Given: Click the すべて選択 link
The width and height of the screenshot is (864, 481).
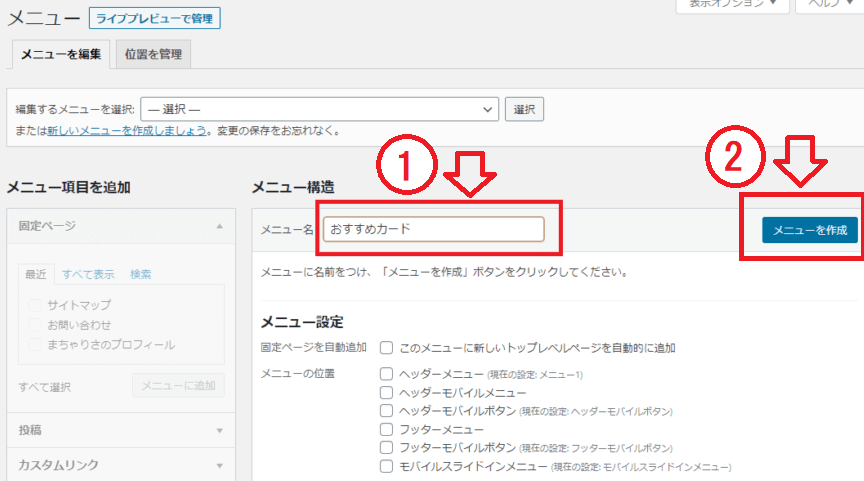Looking at the screenshot, I should tap(44, 387).
